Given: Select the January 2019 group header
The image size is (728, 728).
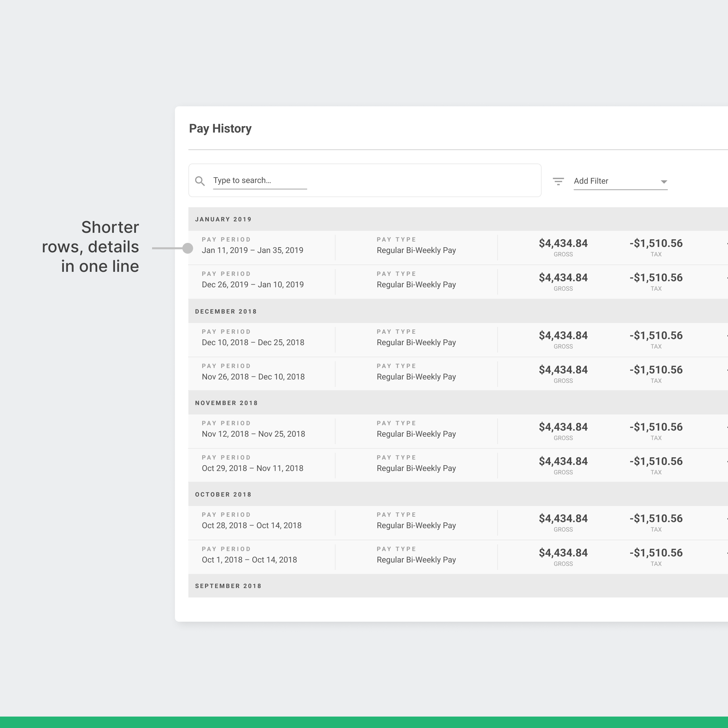Looking at the screenshot, I should click(223, 219).
